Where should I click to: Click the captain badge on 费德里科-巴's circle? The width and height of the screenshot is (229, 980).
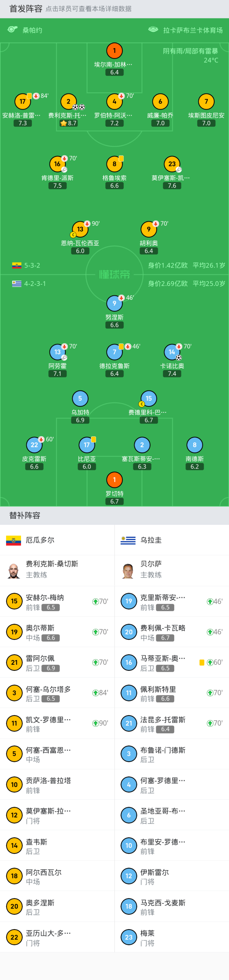(142, 404)
